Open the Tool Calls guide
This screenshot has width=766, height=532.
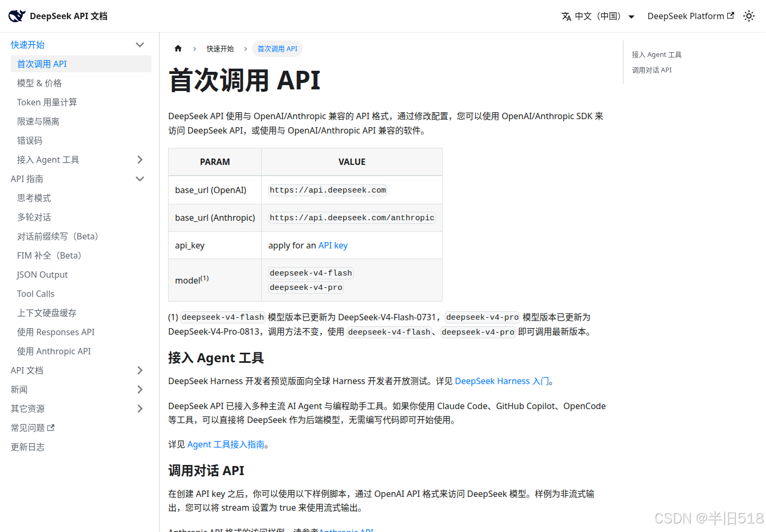pos(81,294)
